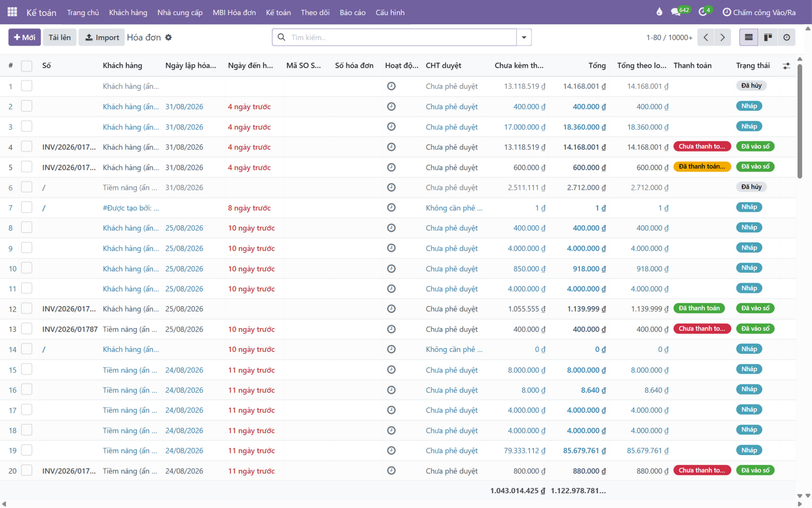Click the Import button
This screenshot has width=812, height=508.
(x=101, y=38)
